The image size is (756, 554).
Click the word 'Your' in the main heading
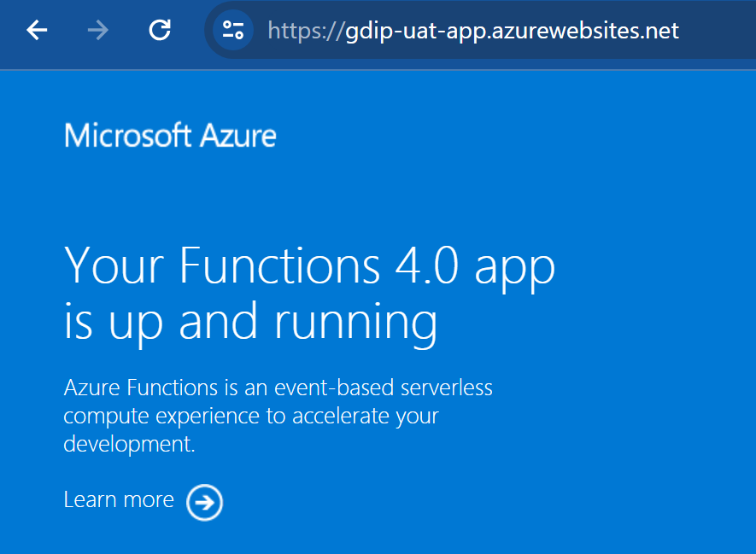point(114,265)
